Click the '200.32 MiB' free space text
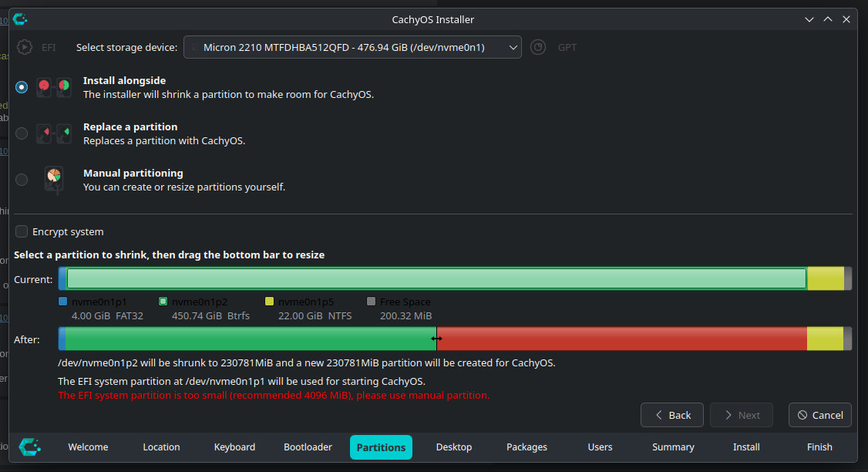The image size is (868, 472). (x=405, y=315)
